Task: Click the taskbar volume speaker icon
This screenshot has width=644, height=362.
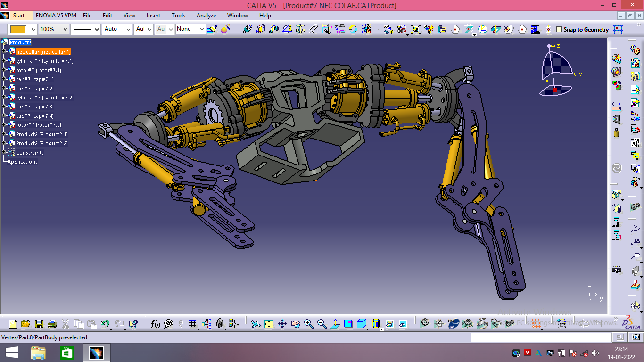Action: [595, 353]
